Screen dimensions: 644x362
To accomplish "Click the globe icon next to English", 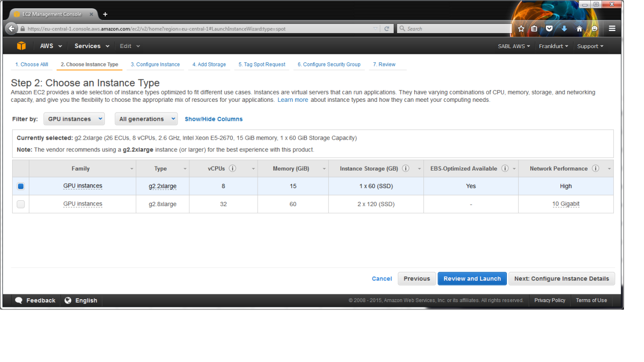I will click(68, 300).
